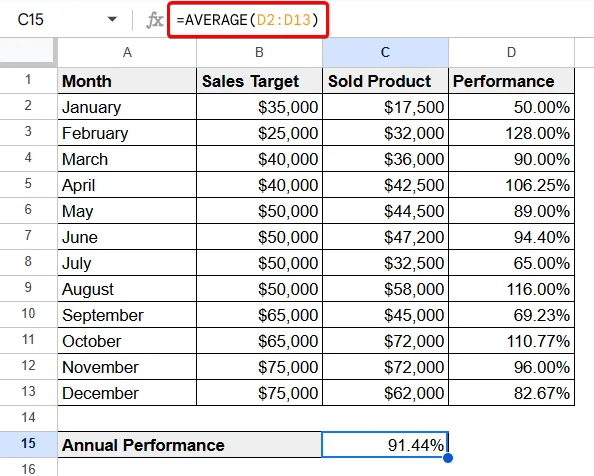Click February's $25,000 sales target
The width and height of the screenshot is (594, 476).
click(x=259, y=133)
